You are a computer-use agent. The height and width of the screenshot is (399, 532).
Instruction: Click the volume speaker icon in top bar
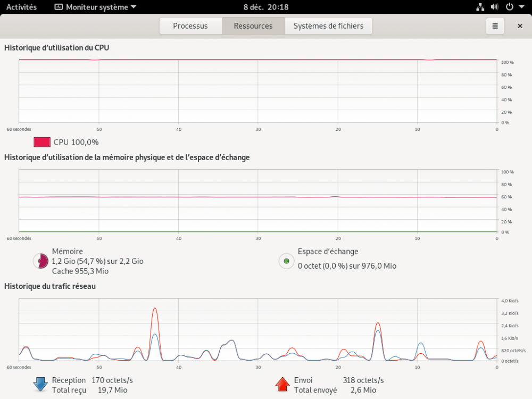click(495, 7)
